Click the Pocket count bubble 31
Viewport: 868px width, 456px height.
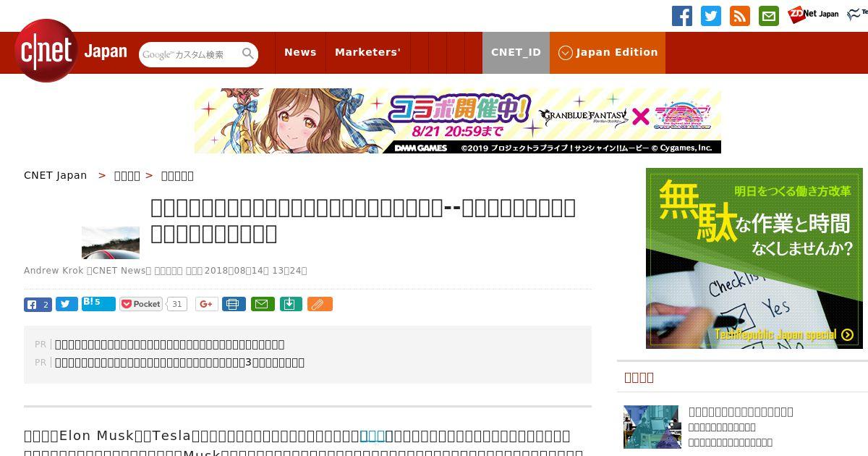[177, 304]
